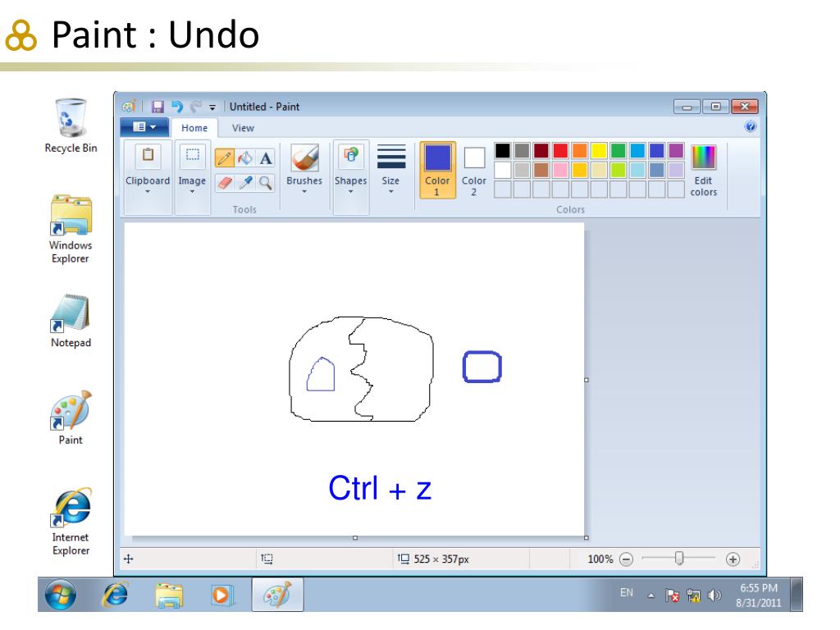Open Internet Explorer from the taskbar

(x=115, y=595)
